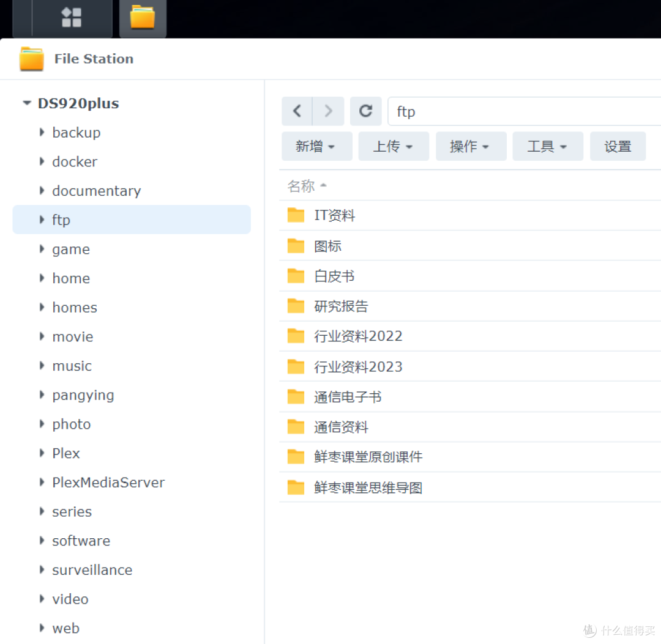Click the 设置 button
This screenshot has height=644, width=661.
coord(618,146)
